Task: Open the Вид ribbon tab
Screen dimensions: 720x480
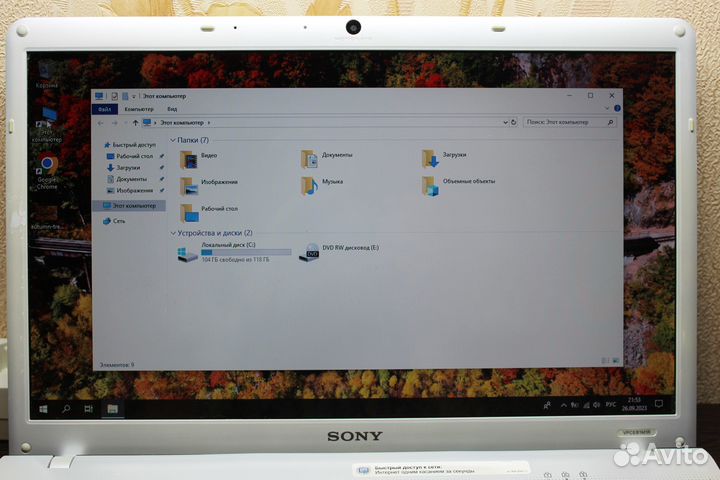Action: (x=172, y=109)
